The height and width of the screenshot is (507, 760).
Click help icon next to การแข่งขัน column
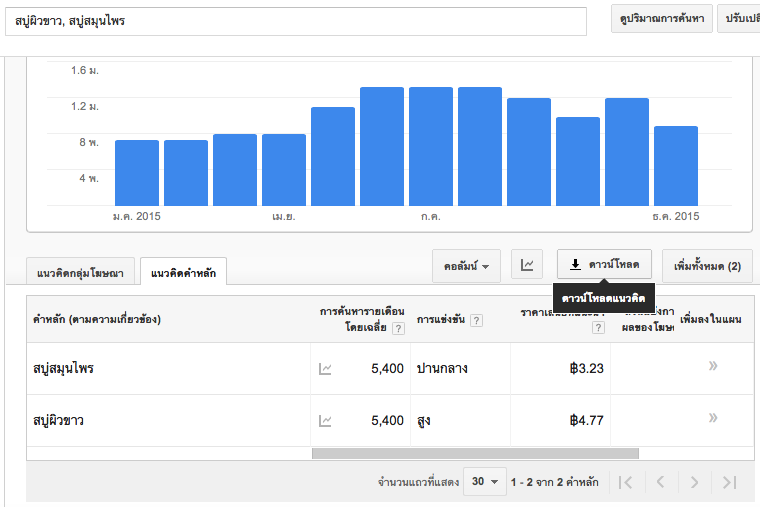[x=476, y=320]
